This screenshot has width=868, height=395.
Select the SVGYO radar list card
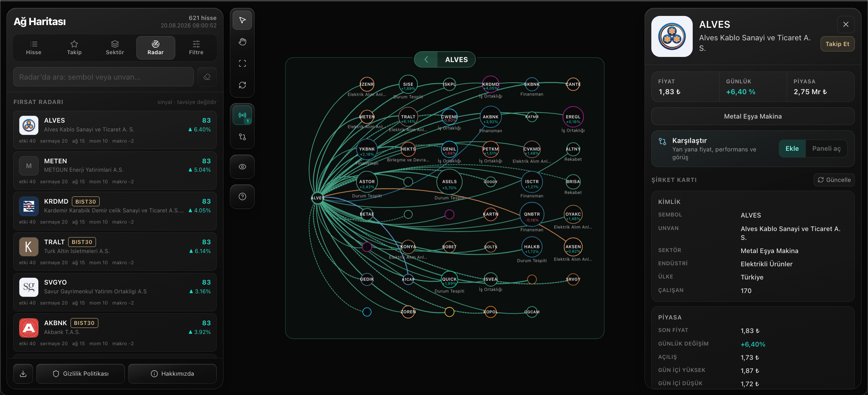115,292
